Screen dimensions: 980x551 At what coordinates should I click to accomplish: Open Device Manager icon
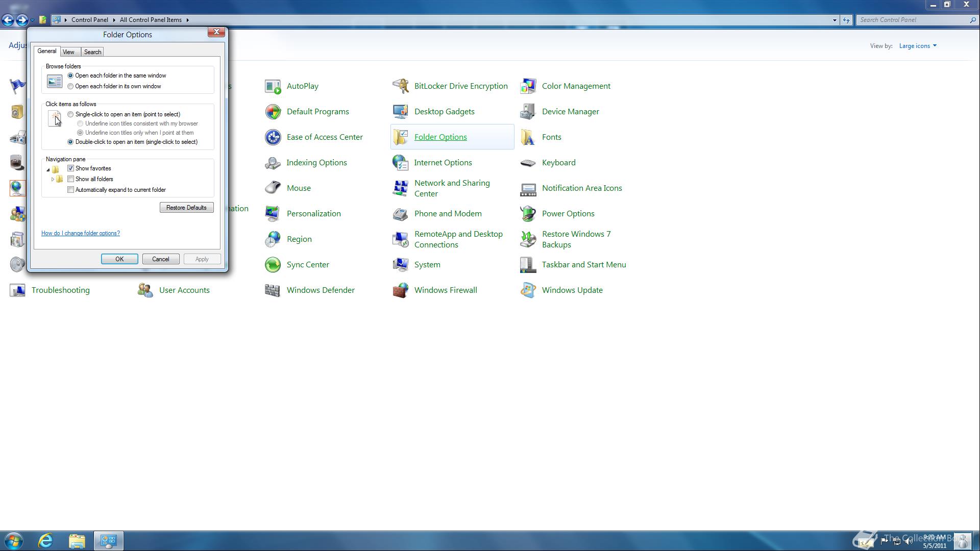(x=528, y=112)
